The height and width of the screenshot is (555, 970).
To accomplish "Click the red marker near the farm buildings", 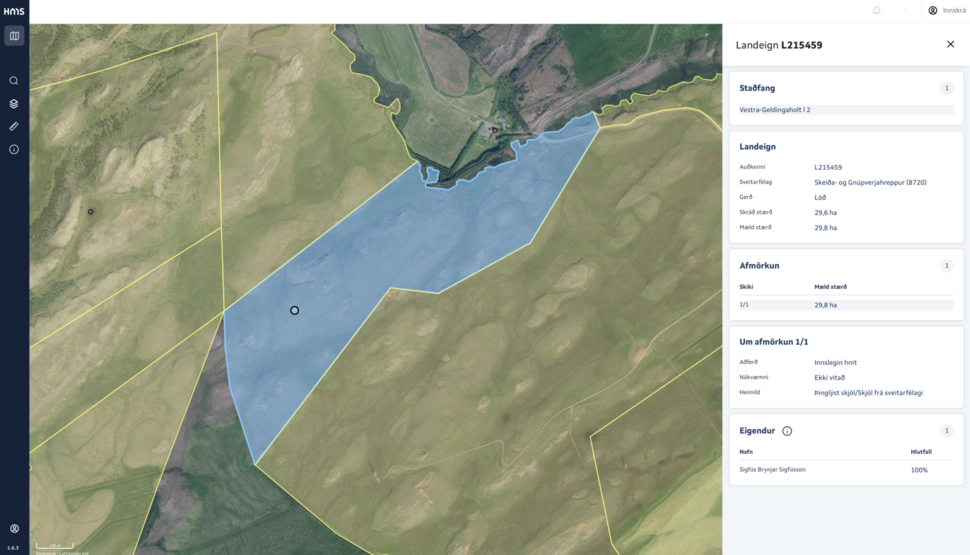I will click(494, 131).
